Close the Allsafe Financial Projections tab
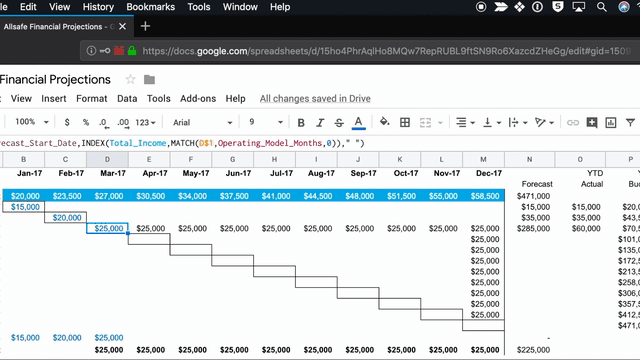This screenshot has height=360, width=640. coord(122,27)
